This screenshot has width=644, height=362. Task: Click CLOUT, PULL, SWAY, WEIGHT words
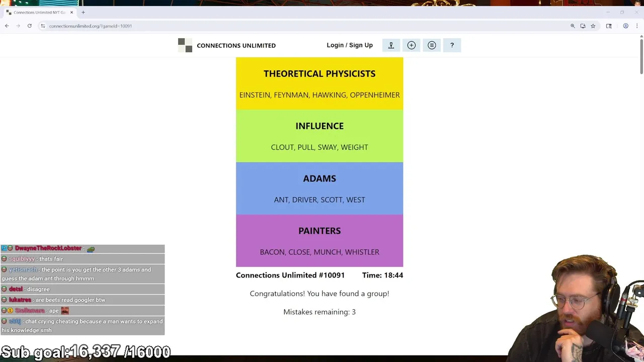pos(319,147)
